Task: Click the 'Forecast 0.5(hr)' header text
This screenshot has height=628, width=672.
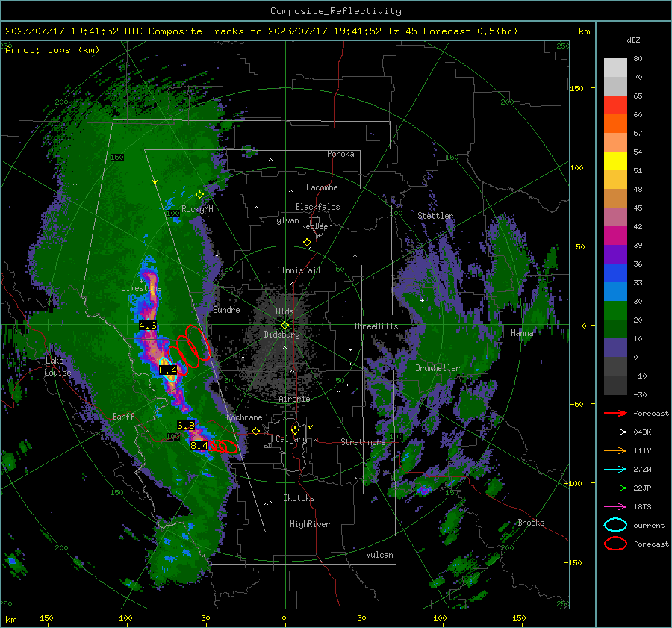Action: [x=470, y=31]
